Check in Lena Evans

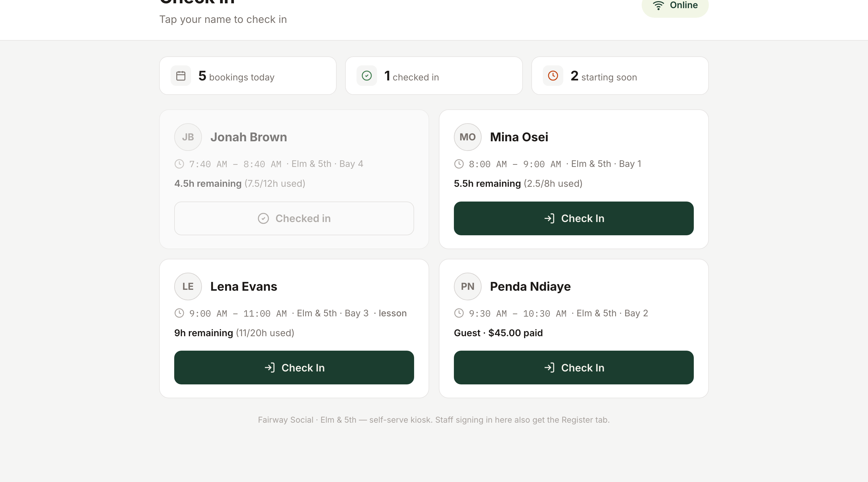(x=294, y=368)
